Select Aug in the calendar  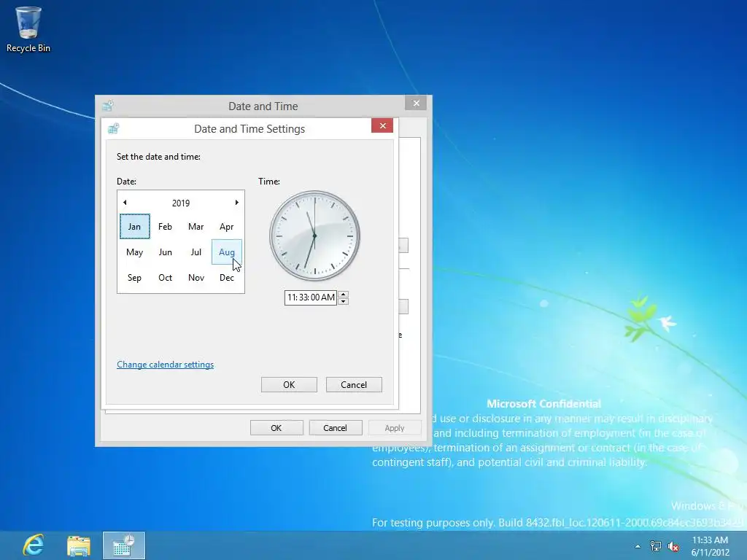226,252
